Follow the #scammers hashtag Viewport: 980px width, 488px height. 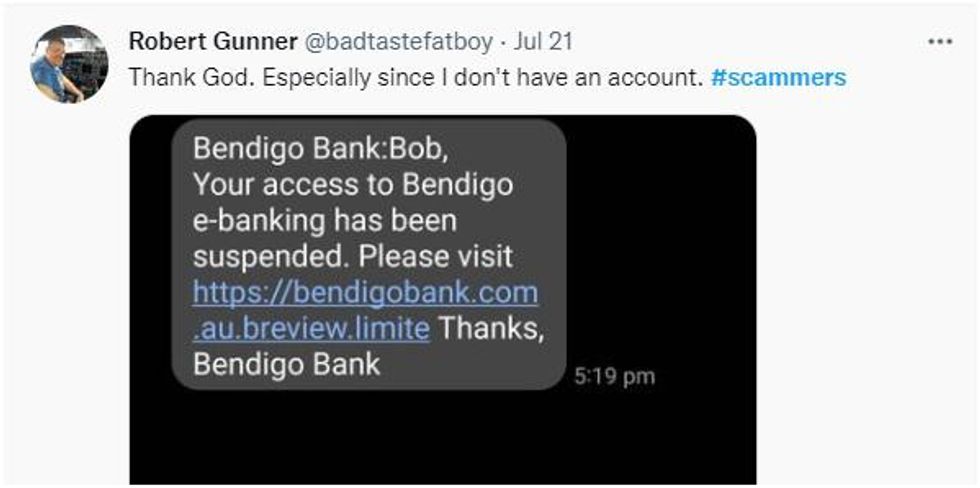click(778, 77)
